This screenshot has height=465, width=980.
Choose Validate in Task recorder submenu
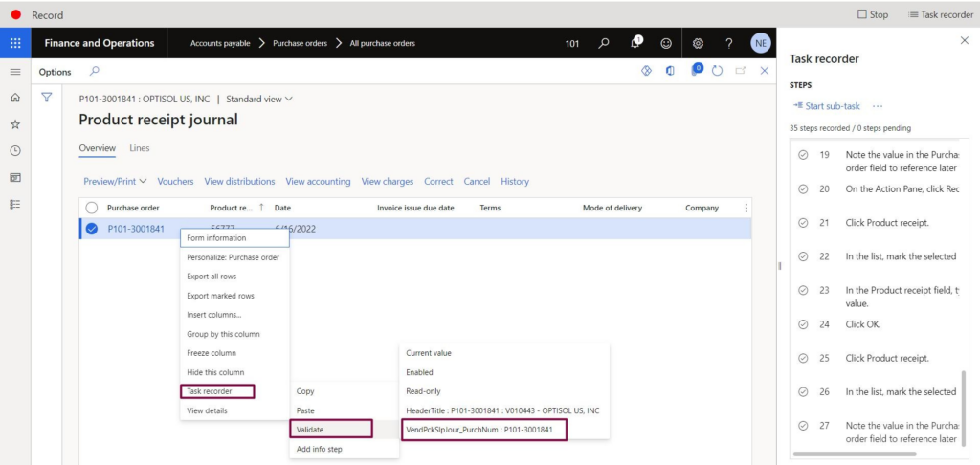[331, 430]
